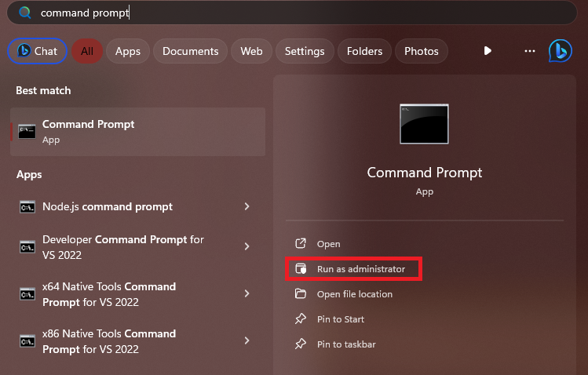This screenshot has width=588, height=375.
Task: Click the Pin to Start pin icon
Action: coord(300,319)
